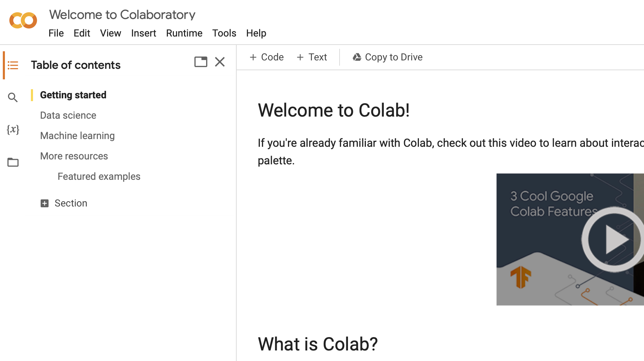Play the 3 Cool Google Colab Features video
This screenshot has width=644, height=361.
pos(613,239)
